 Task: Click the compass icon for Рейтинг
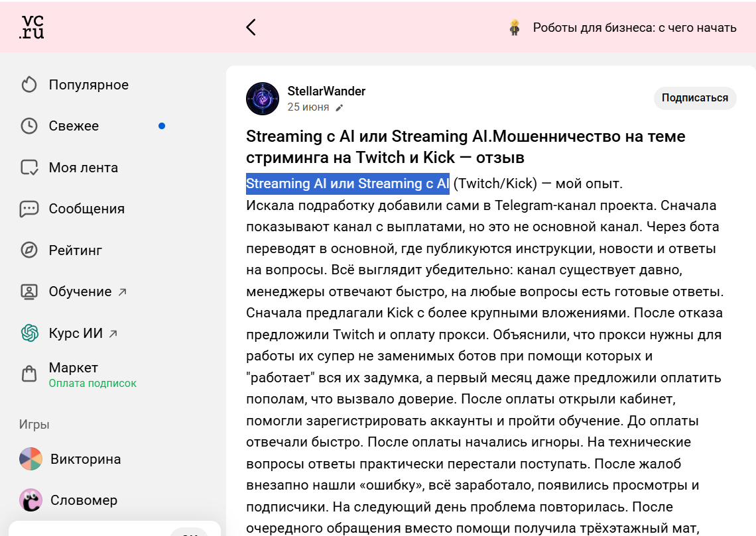(29, 250)
